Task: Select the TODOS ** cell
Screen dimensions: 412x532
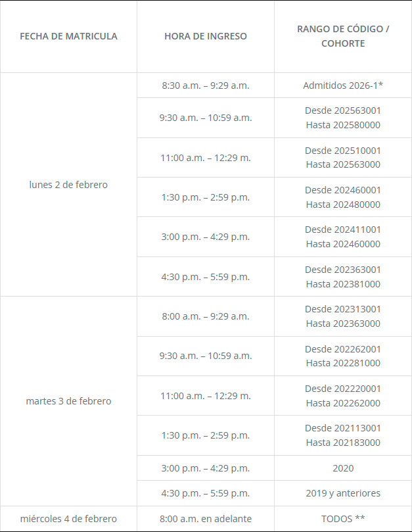Action: [x=343, y=518]
